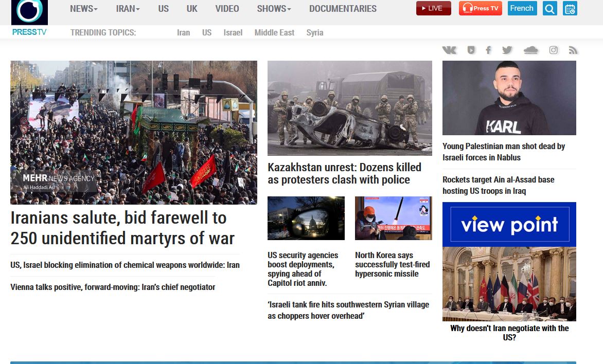Open Palestinian man shot in Nablus article
The width and height of the screenshot is (603, 364).
(504, 152)
